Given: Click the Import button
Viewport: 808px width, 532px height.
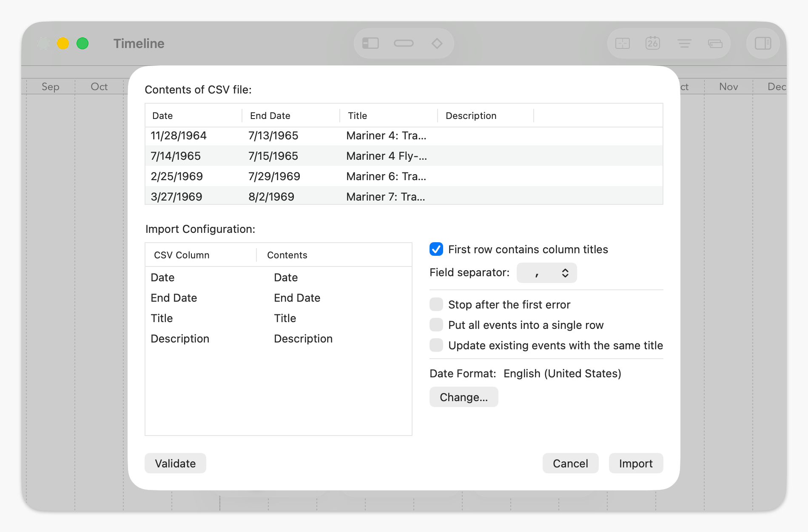Looking at the screenshot, I should [x=636, y=463].
